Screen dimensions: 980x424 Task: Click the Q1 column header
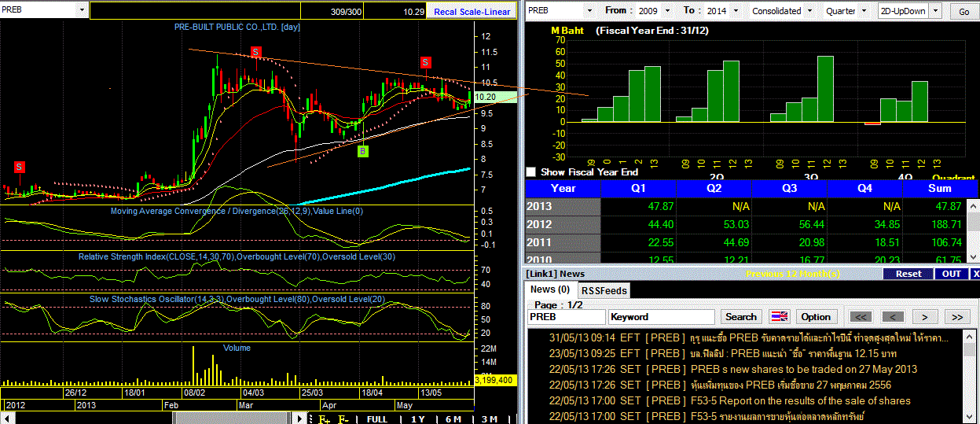(x=637, y=189)
